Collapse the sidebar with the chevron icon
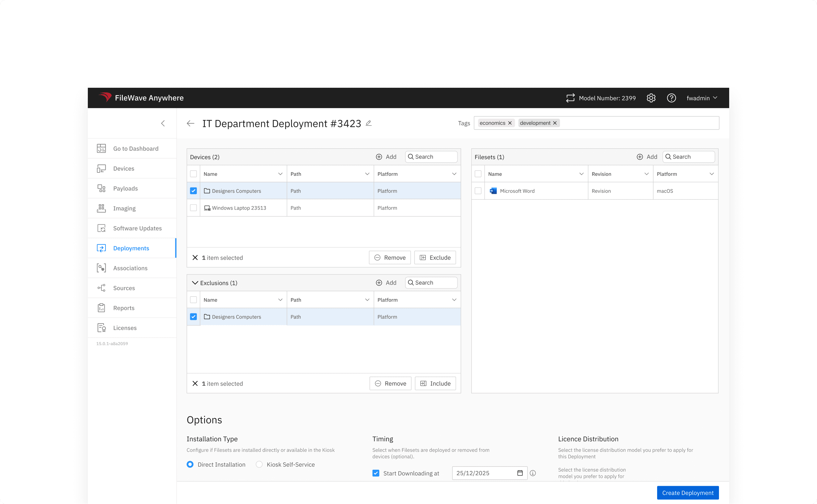817x504 pixels. [x=163, y=124]
